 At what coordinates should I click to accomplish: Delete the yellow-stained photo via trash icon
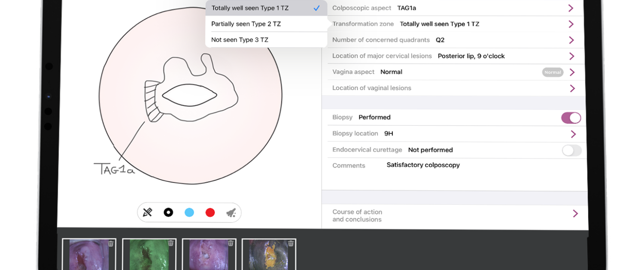(291, 243)
